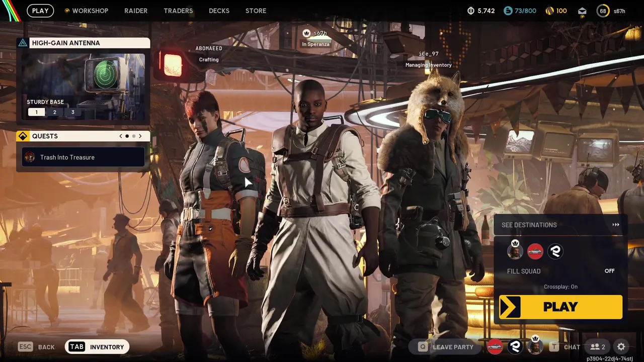The width and height of the screenshot is (644, 362).
Task: Start matchmaking with the yellow PLAY button
Action: tap(560, 307)
